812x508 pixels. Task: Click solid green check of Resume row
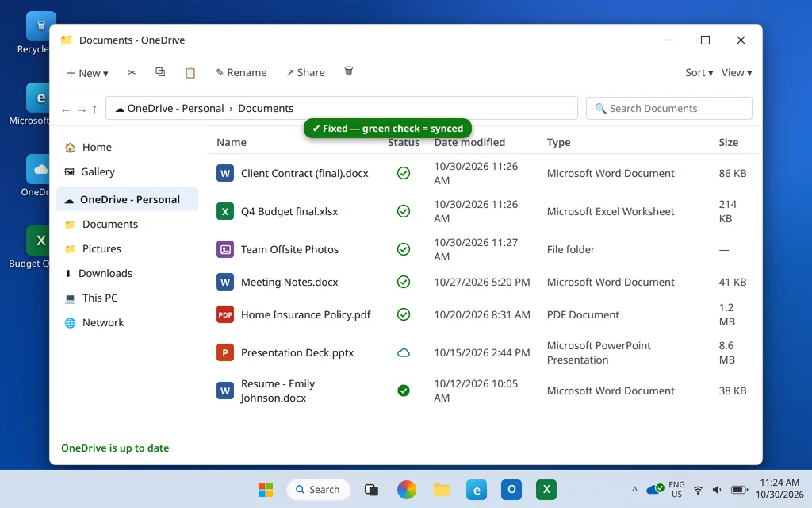[x=404, y=391]
